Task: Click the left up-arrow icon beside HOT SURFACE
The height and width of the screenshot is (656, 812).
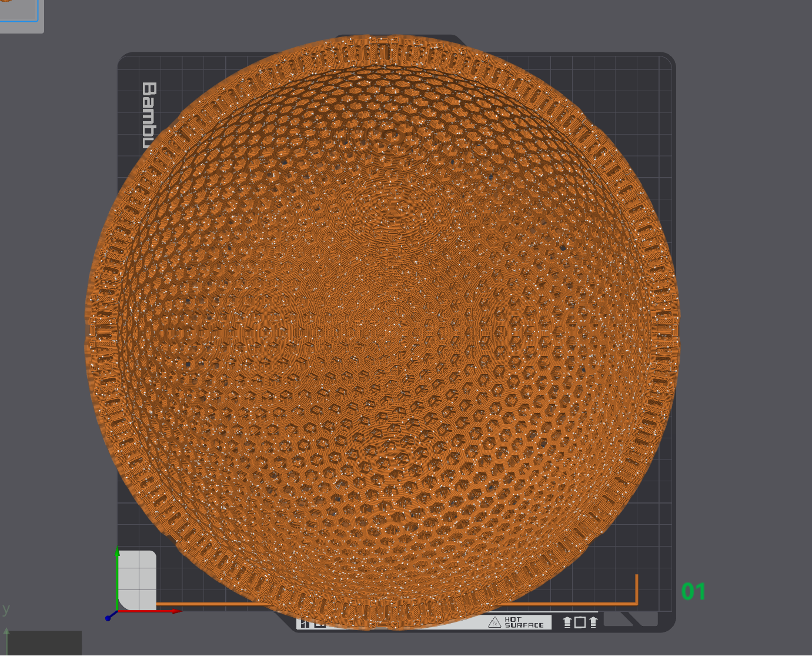Action: tap(567, 622)
